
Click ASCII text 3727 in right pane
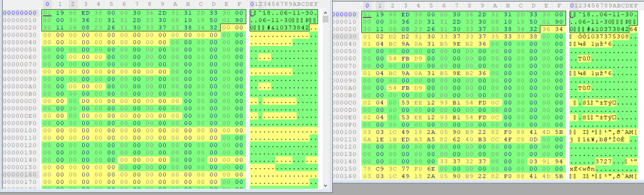point(603,161)
